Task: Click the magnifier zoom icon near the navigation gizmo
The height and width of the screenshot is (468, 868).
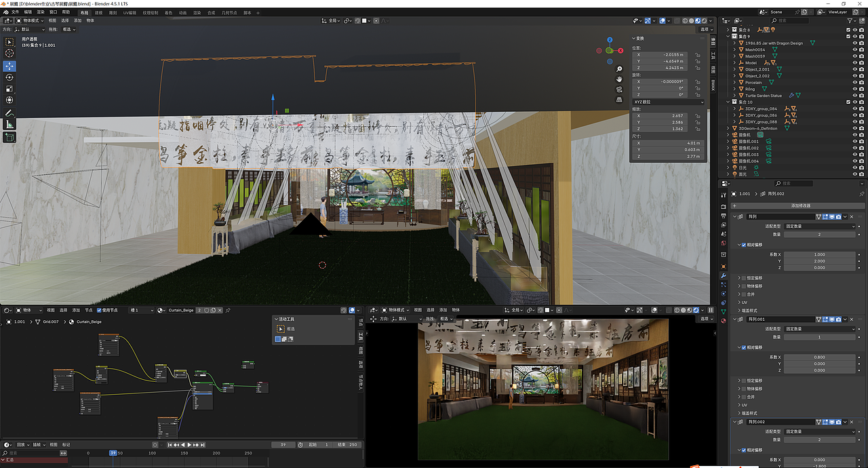Action: 618,69
